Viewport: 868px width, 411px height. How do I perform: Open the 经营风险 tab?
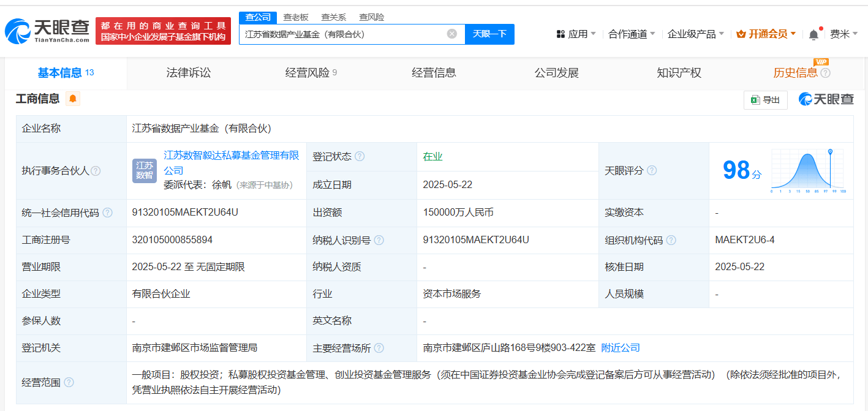click(311, 73)
